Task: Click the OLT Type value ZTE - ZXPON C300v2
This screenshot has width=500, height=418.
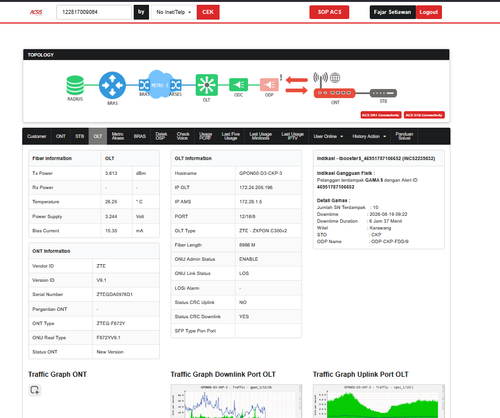Action: tap(263, 231)
